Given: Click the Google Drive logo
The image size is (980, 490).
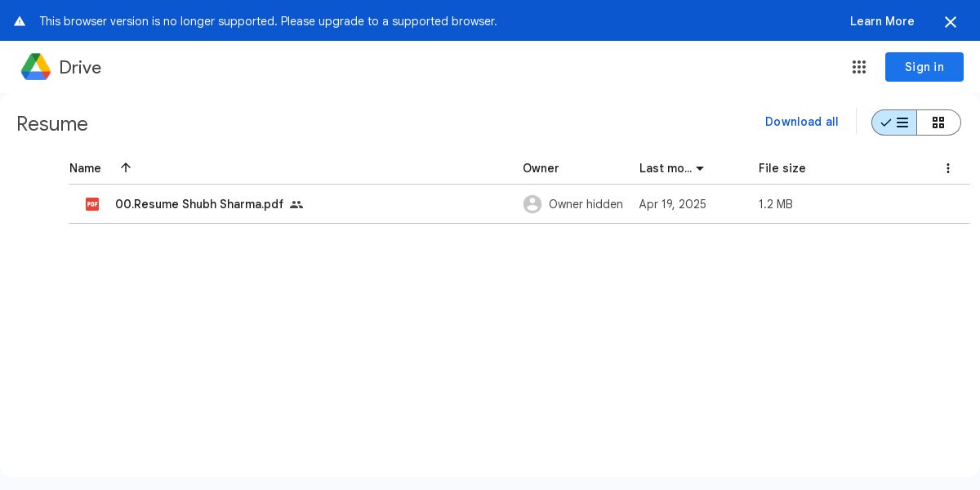Looking at the screenshot, I should (36, 67).
